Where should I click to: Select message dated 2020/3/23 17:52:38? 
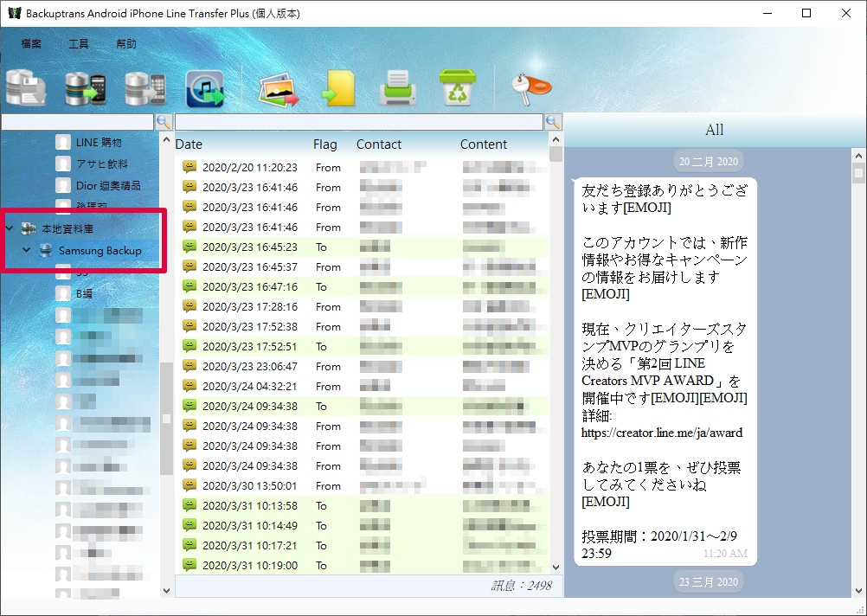pyautogui.click(x=363, y=326)
